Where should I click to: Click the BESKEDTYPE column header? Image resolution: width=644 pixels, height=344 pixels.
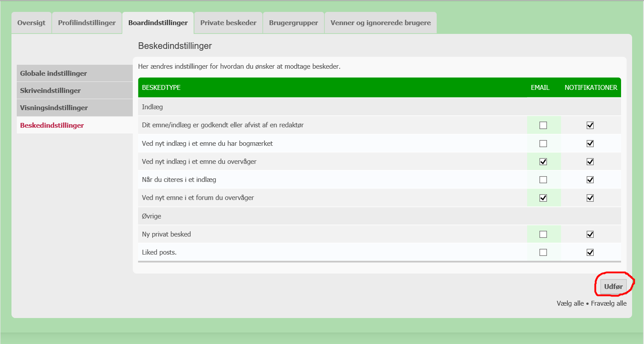161,88
